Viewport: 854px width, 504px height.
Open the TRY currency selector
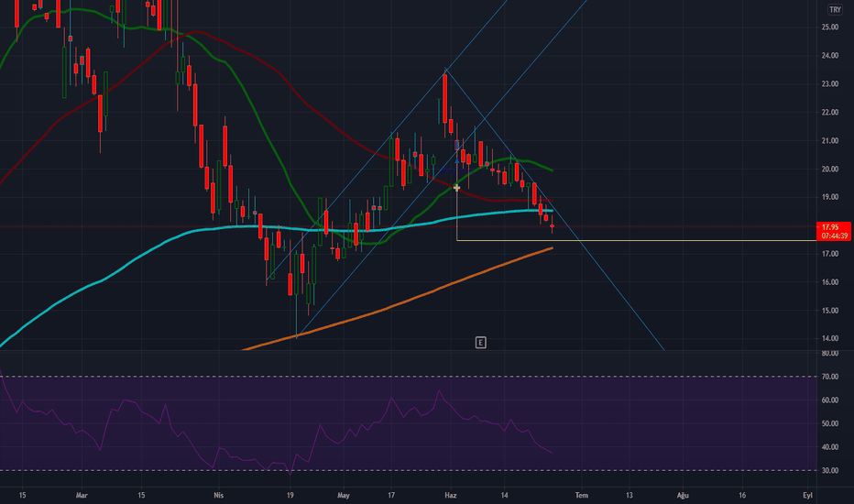pos(835,10)
